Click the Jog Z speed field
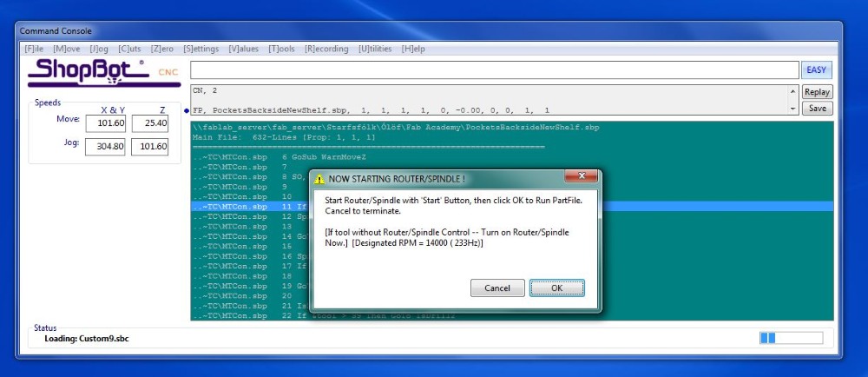868x377 pixels. tap(150, 147)
